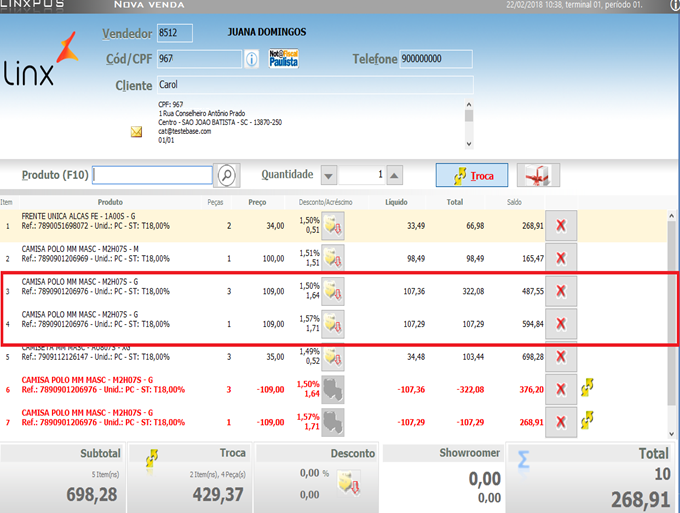Click the Troca arrows icon in totals panel
The image size is (680, 513).
click(x=152, y=459)
